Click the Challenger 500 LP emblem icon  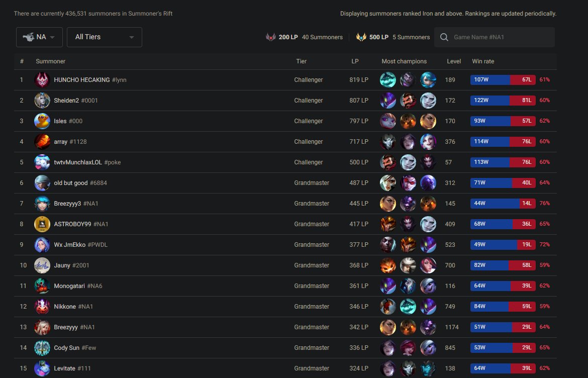(361, 37)
